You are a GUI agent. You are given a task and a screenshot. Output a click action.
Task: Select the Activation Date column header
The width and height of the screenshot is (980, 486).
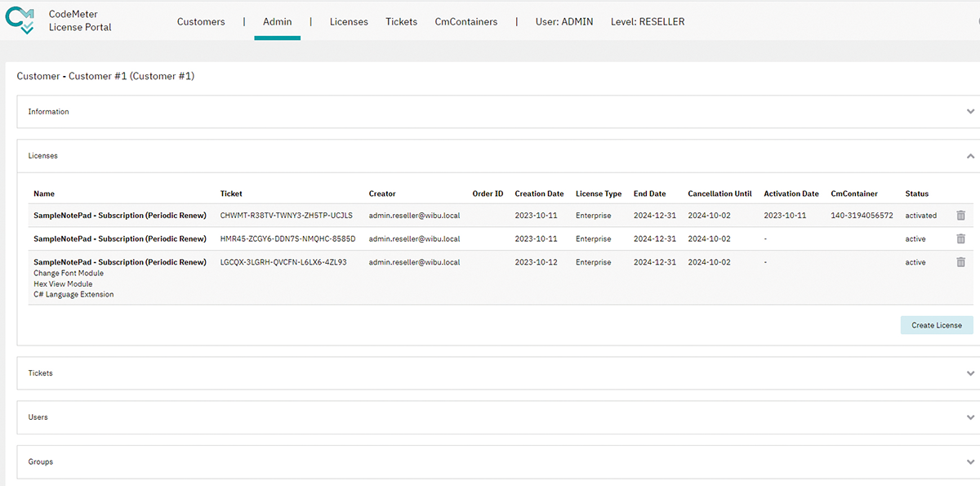(791, 194)
